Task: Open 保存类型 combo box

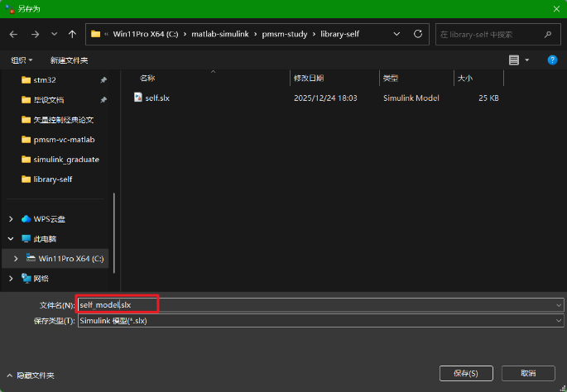Action: (x=320, y=321)
